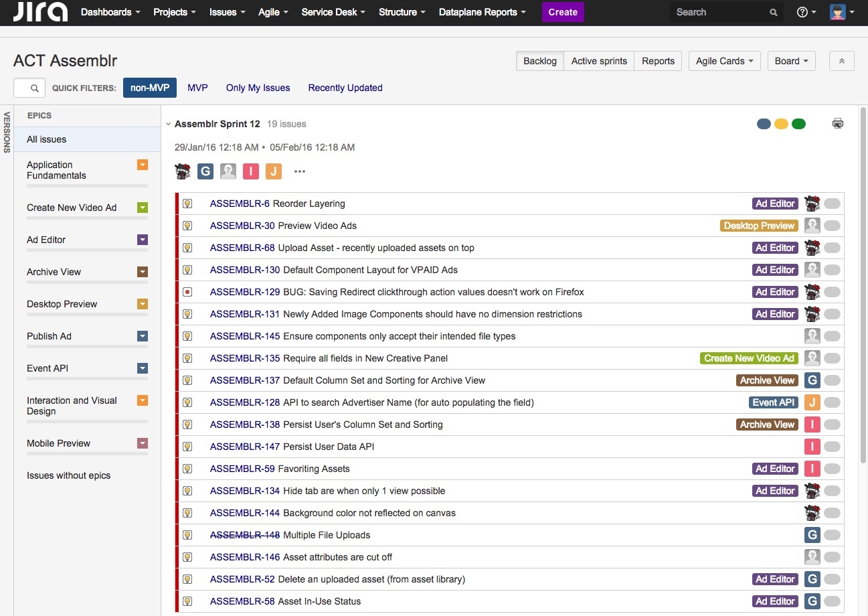868x616 pixels.
Task: Click assignee avatar on ASSEMBLR-30 row
Action: 812,226
